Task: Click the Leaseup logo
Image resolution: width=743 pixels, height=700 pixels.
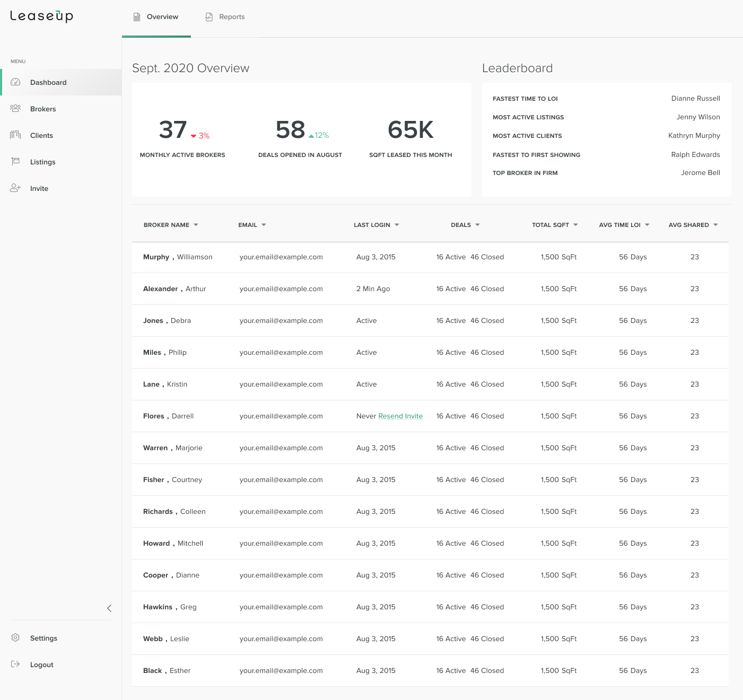Action: point(41,16)
